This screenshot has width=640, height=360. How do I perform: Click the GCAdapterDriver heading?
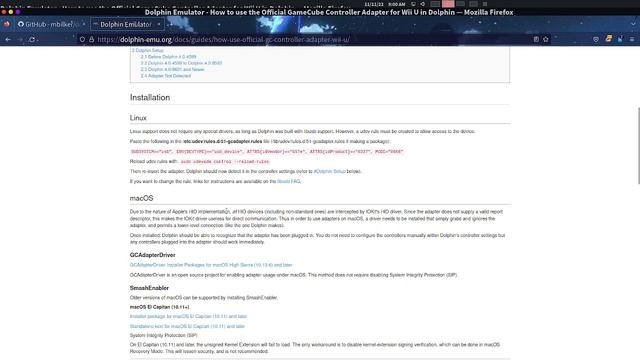pos(153,255)
